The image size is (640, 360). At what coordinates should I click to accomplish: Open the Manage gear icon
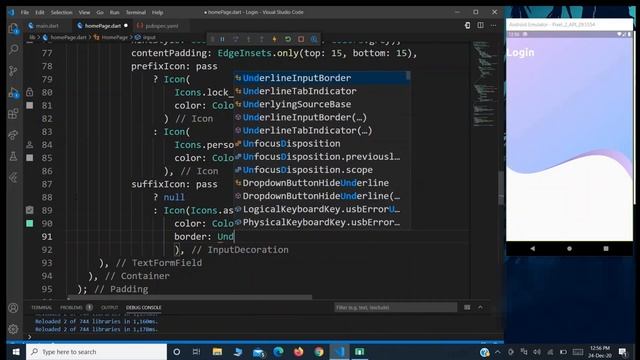click(x=13, y=329)
